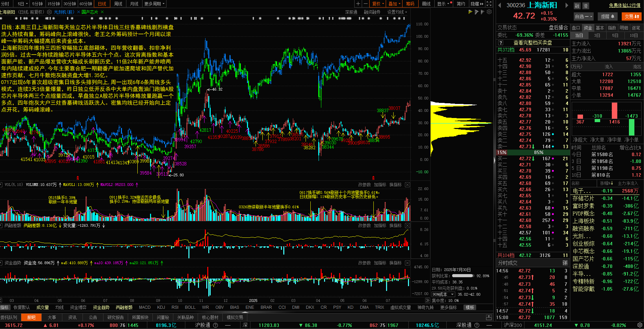Click 获利比率 progress bar
The height and width of the screenshot is (329, 644).
463,275
